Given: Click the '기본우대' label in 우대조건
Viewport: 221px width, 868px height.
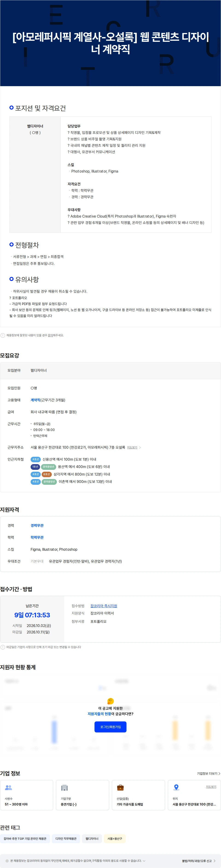Looking at the screenshot, I should (37, 561).
